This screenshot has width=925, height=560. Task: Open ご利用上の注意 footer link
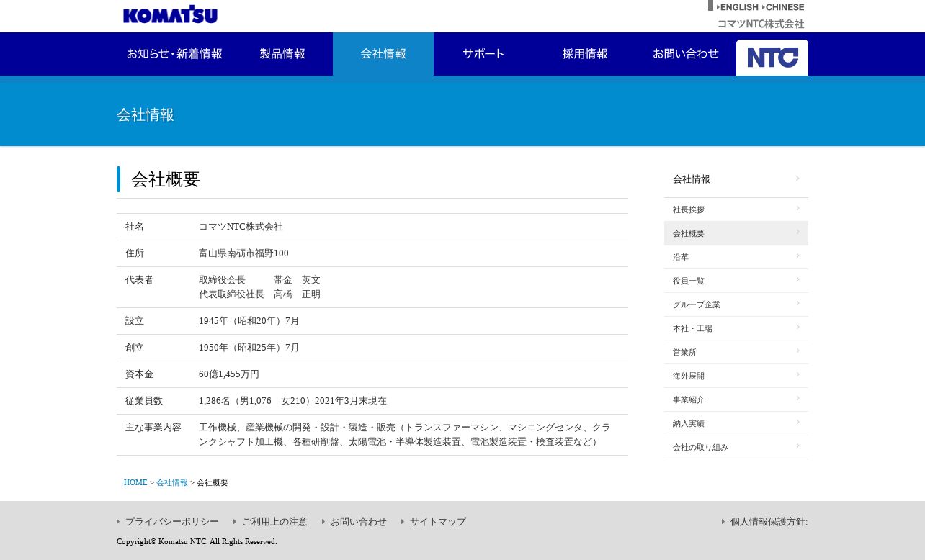point(274,522)
